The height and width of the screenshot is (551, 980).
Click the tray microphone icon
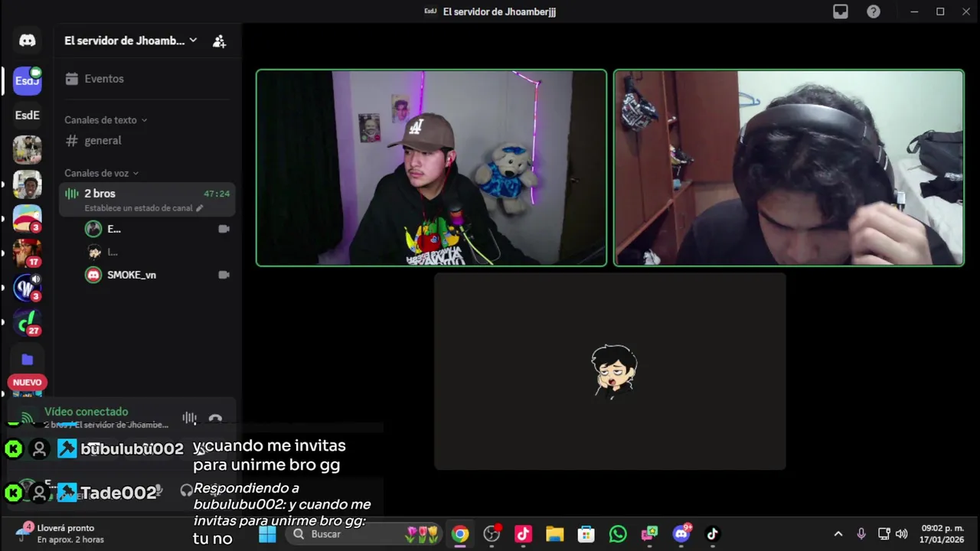click(x=861, y=533)
